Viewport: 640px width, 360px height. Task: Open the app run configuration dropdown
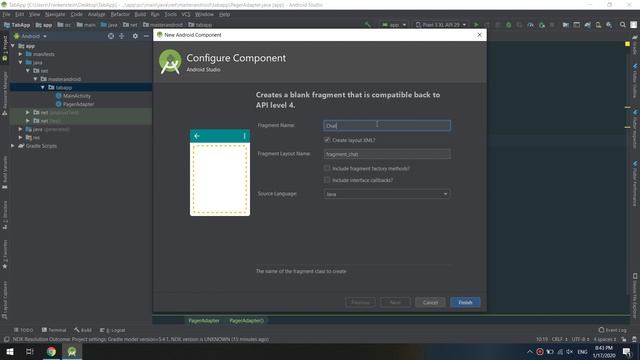click(394, 25)
